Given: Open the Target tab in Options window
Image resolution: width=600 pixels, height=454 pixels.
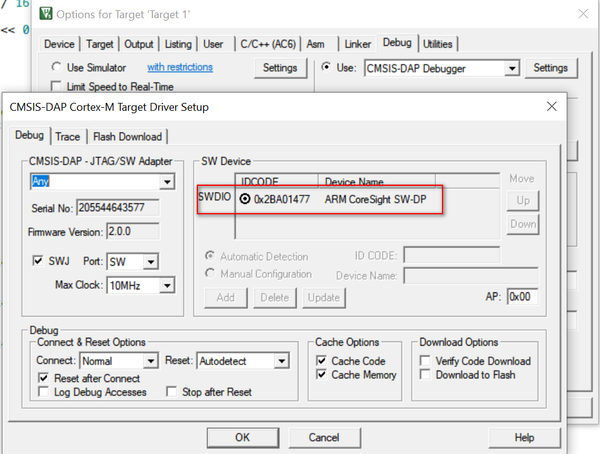Looking at the screenshot, I should pos(99,44).
